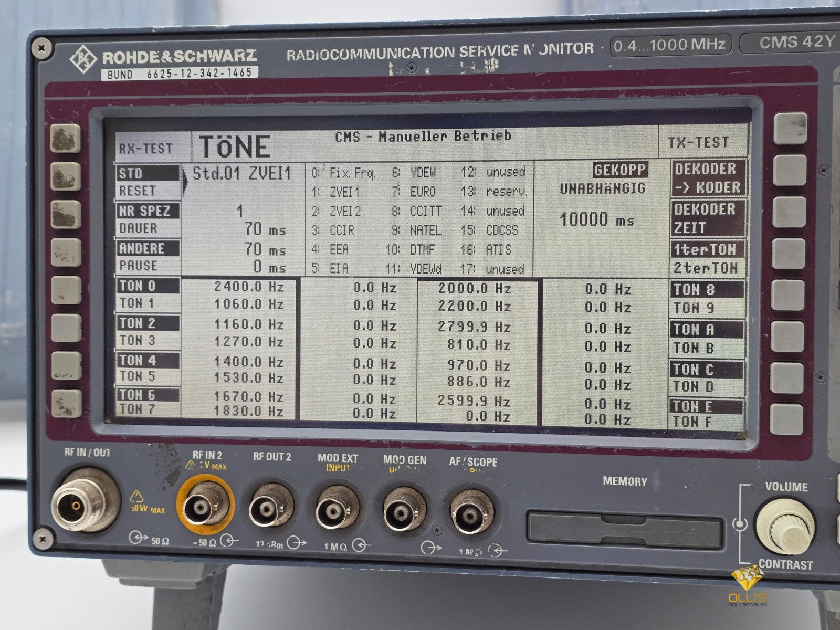Choose the DAUER label on screen
Screen dimensions: 840x630
tap(139, 228)
